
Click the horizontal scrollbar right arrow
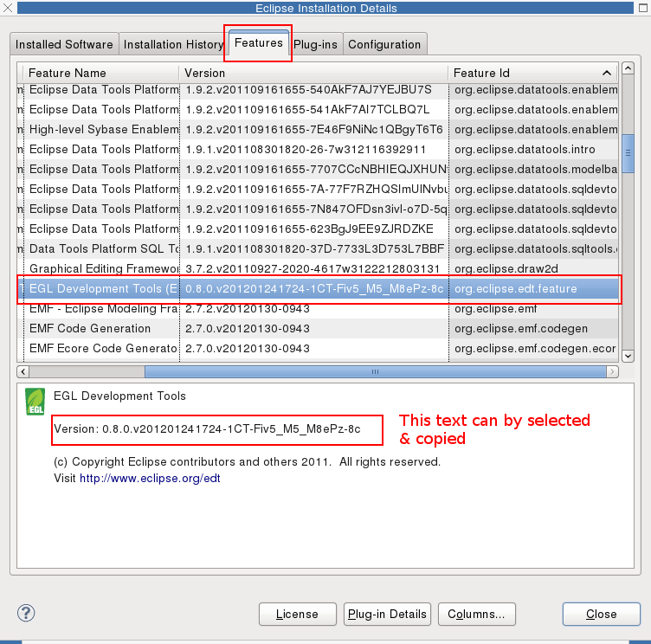point(612,371)
